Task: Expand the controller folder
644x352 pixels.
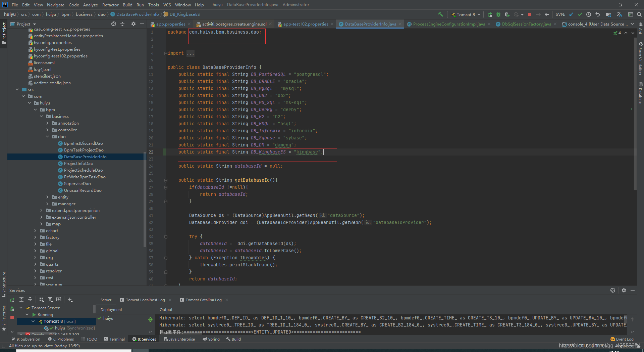Action: pos(48,130)
